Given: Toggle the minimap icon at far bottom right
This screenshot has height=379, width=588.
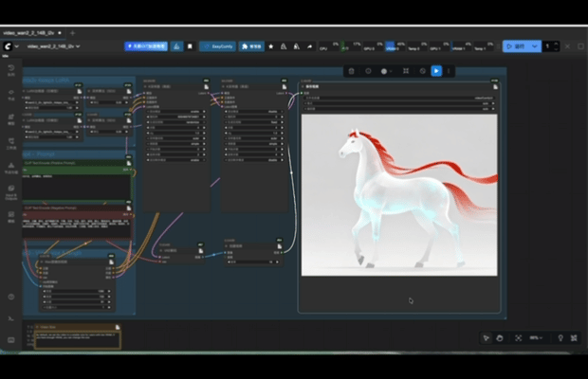Looking at the screenshot, I should click(x=576, y=337).
